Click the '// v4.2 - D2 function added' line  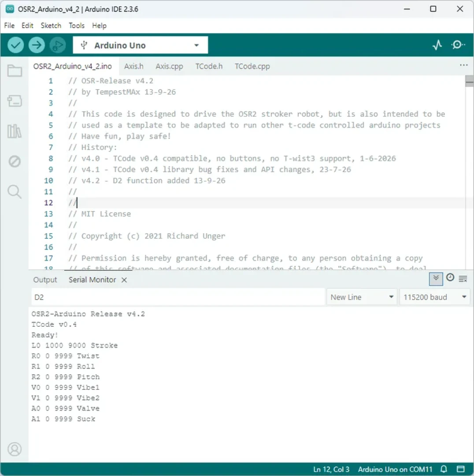click(x=147, y=181)
